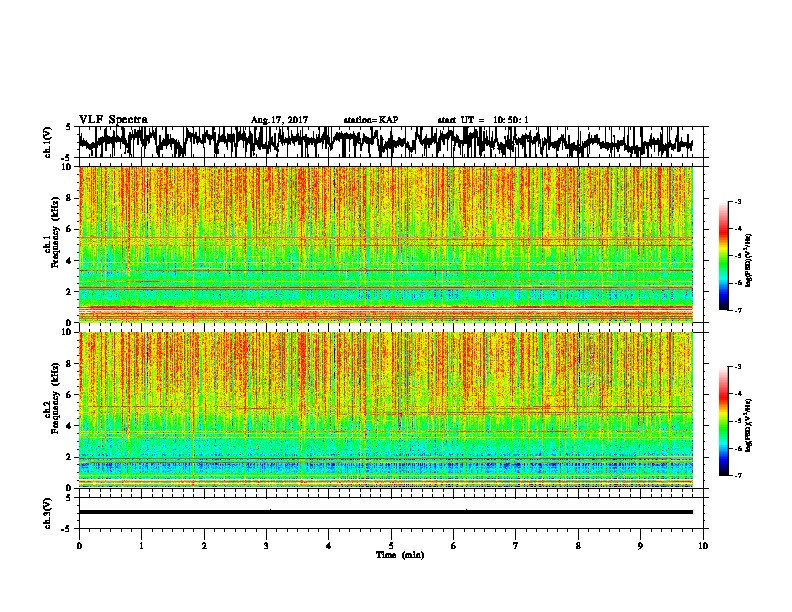
Task: Click the ch.2 color bar log(PSD) label
Action: pyautogui.click(x=749, y=425)
